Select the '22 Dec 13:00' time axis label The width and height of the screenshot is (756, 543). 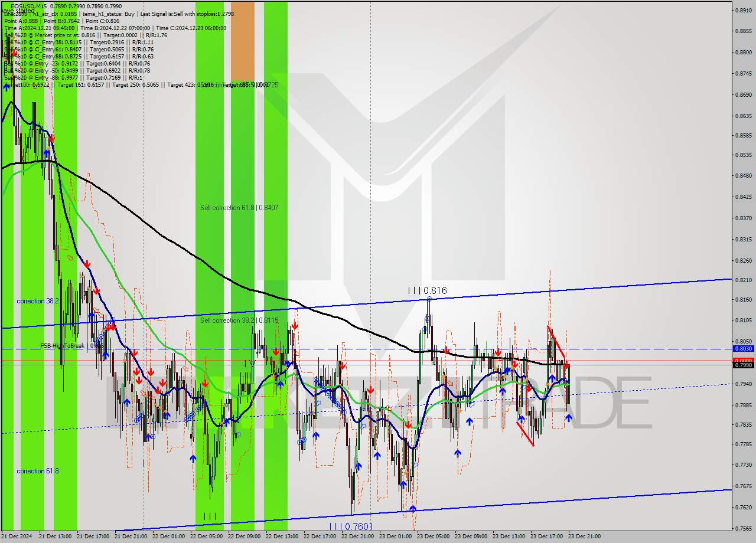click(x=282, y=537)
